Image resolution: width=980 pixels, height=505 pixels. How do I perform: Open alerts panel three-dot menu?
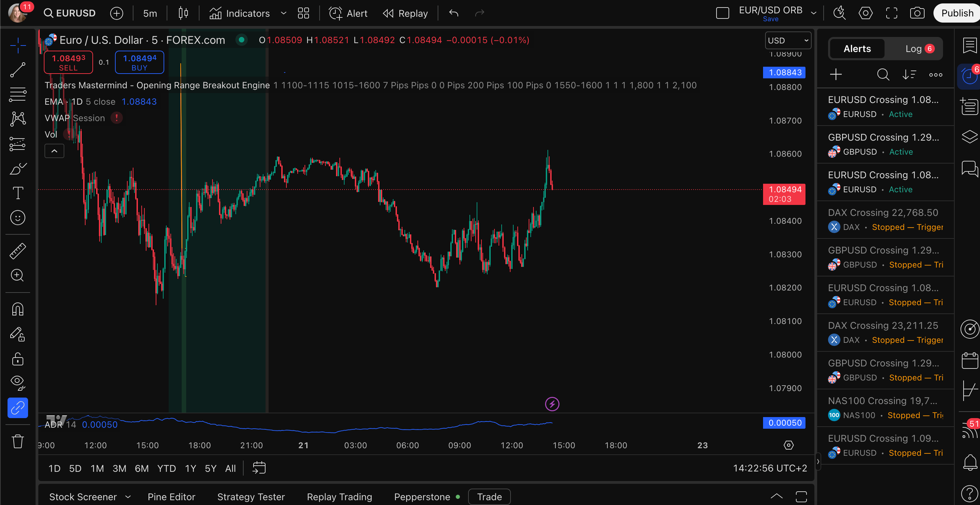(x=936, y=75)
